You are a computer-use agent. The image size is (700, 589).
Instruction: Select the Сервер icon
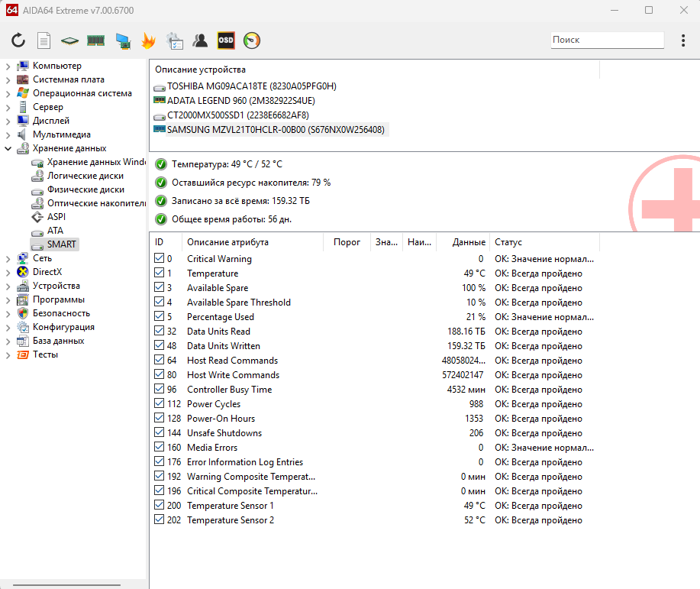click(x=23, y=107)
